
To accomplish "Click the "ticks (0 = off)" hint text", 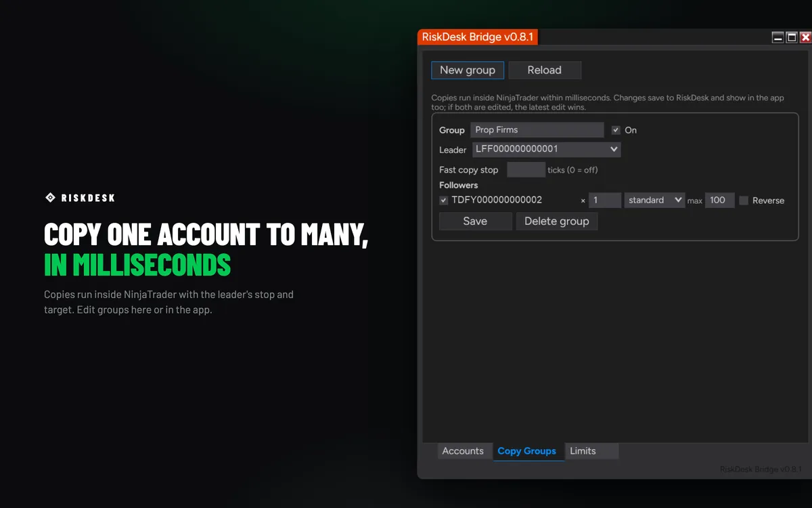I will tap(572, 170).
